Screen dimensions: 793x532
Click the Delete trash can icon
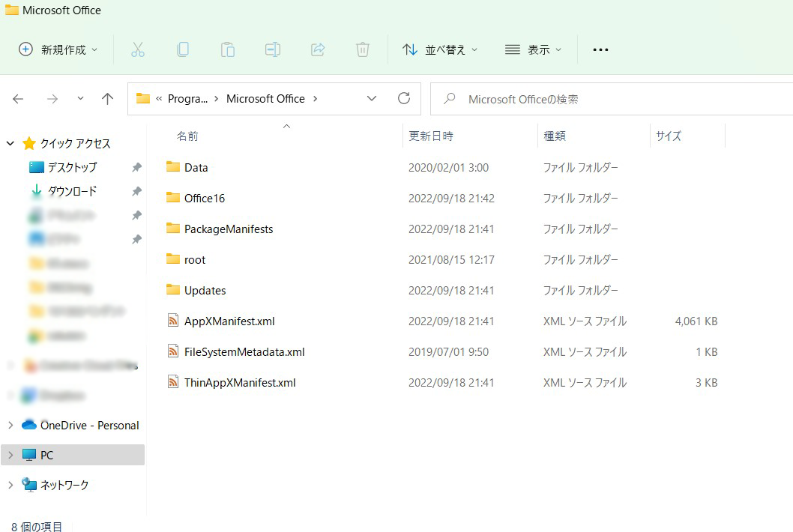click(x=363, y=49)
